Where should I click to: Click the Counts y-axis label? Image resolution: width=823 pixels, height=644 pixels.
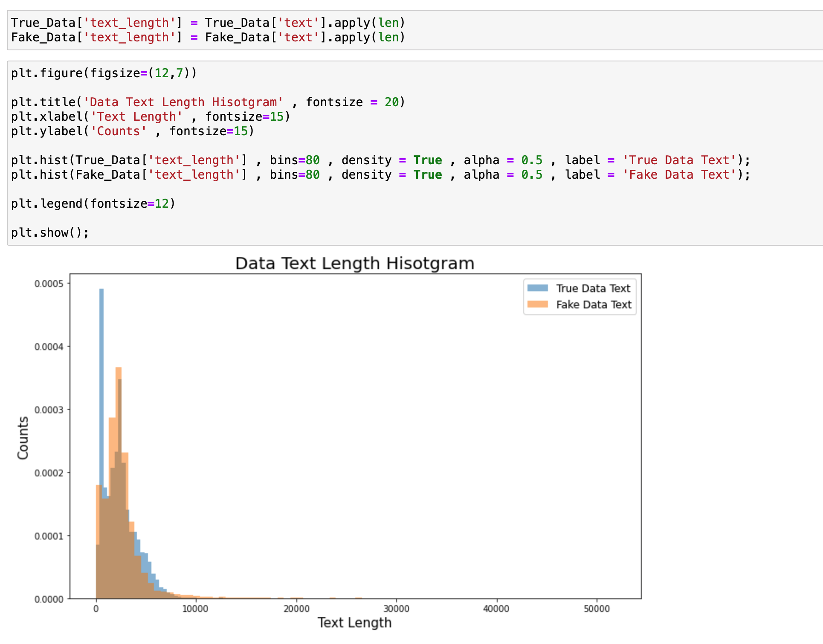(23, 438)
